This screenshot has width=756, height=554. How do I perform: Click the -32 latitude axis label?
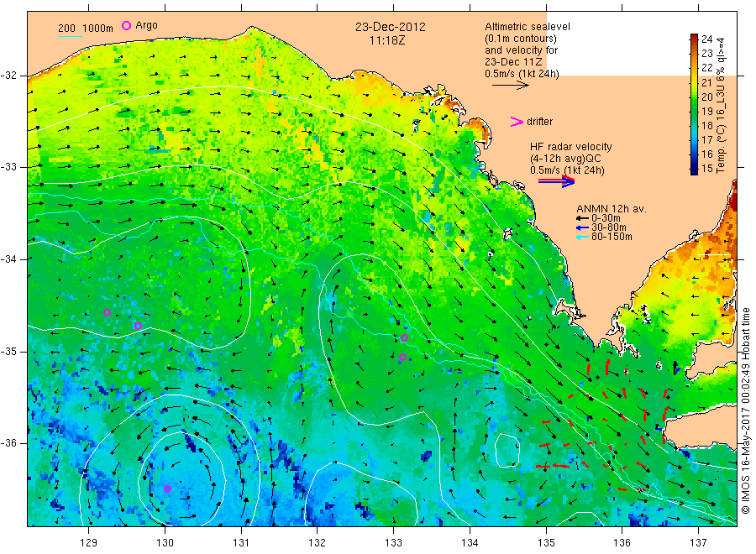[8, 76]
